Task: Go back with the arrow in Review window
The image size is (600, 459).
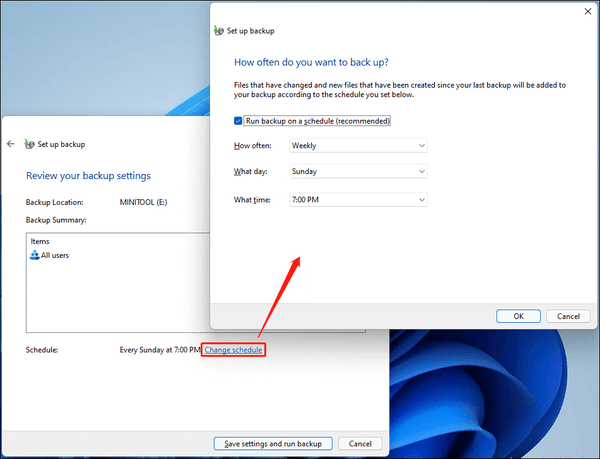Action: pos(11,144)
